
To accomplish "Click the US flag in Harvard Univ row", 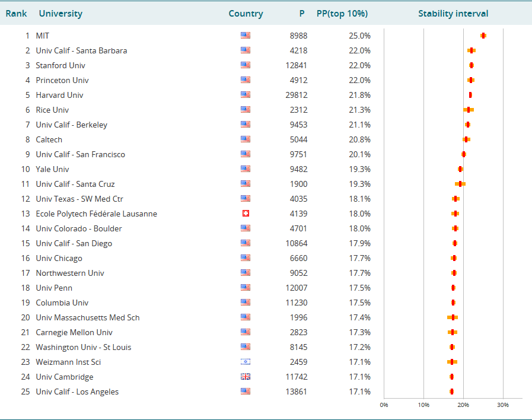I will tap(246, 95).
